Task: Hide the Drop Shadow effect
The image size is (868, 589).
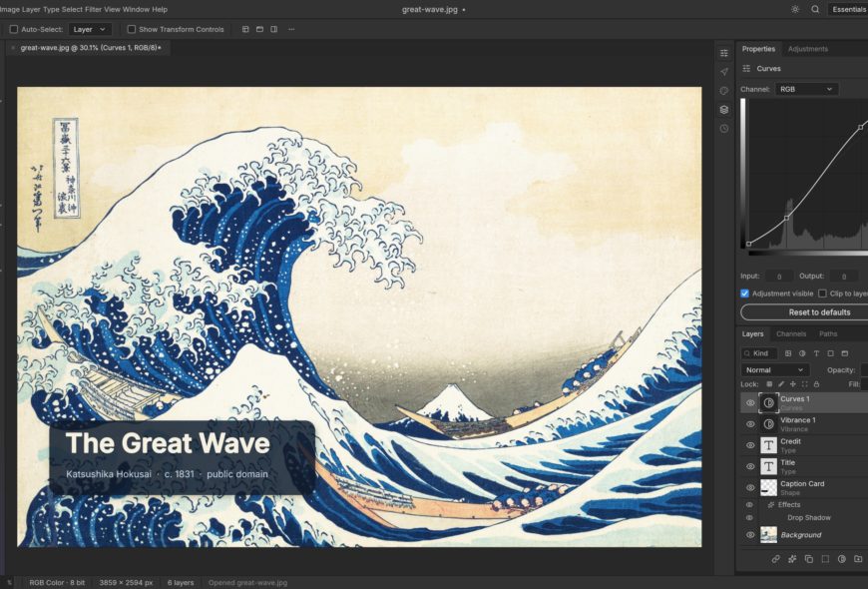Action: click(749, 518)
